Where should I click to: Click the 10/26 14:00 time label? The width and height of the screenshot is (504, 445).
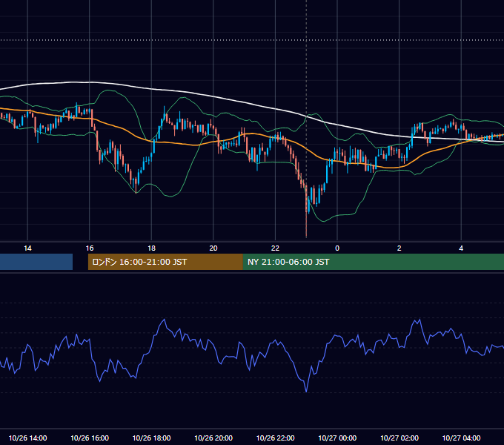coord(27,438)
